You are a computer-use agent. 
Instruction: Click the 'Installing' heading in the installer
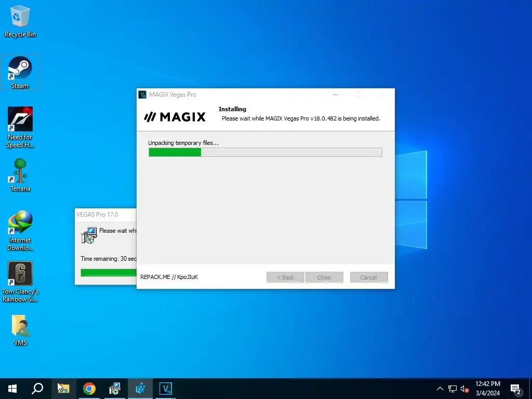232,109
